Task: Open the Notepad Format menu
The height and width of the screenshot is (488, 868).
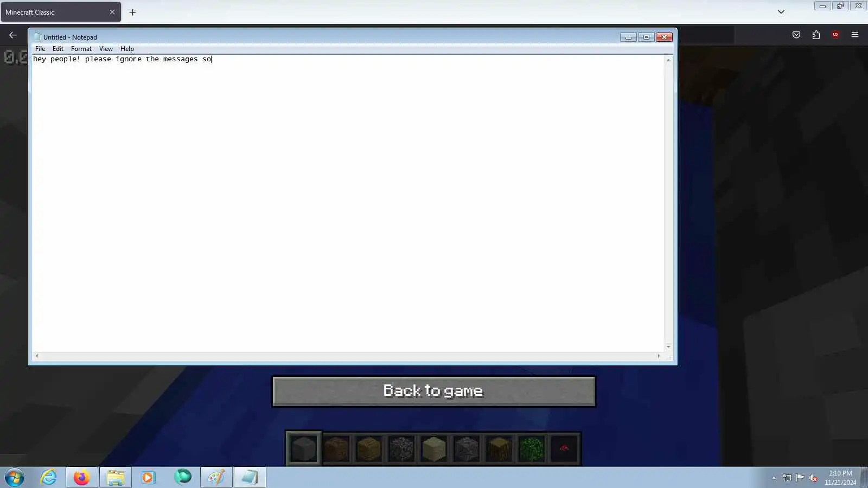Action: [81, 49]
